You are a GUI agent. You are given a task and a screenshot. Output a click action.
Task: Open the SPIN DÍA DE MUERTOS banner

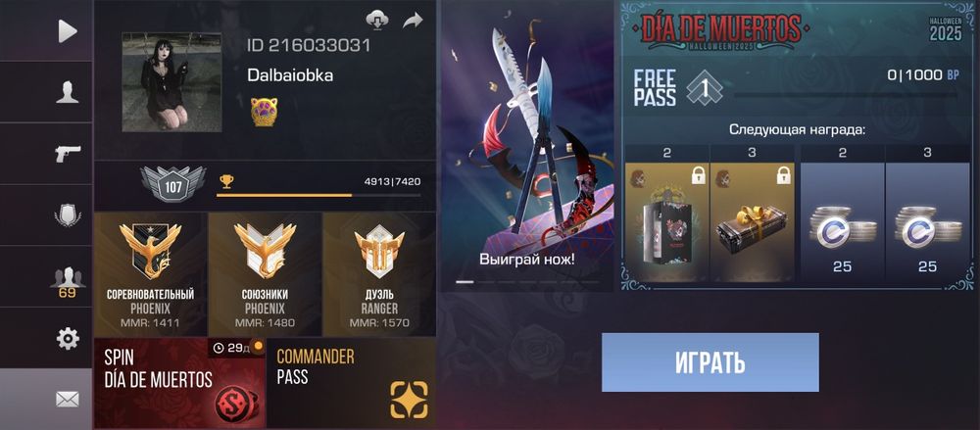pyautogui.click(x=179, y=383)
